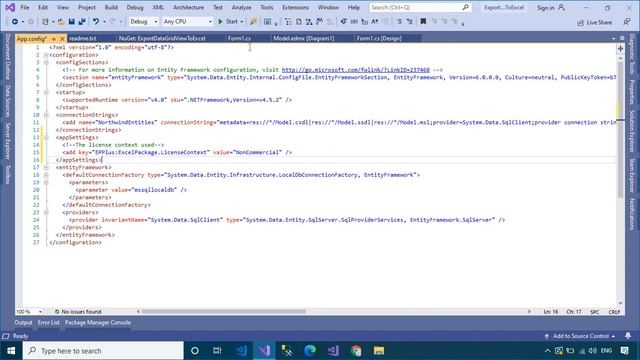
Task: Click the No issues found indicator
Action: pos(78,311)
